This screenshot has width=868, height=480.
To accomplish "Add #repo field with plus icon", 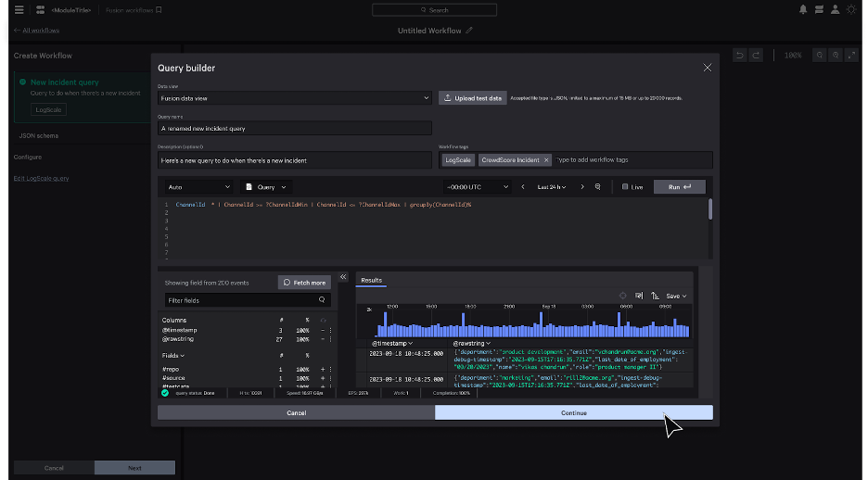I will pos(322,369).
